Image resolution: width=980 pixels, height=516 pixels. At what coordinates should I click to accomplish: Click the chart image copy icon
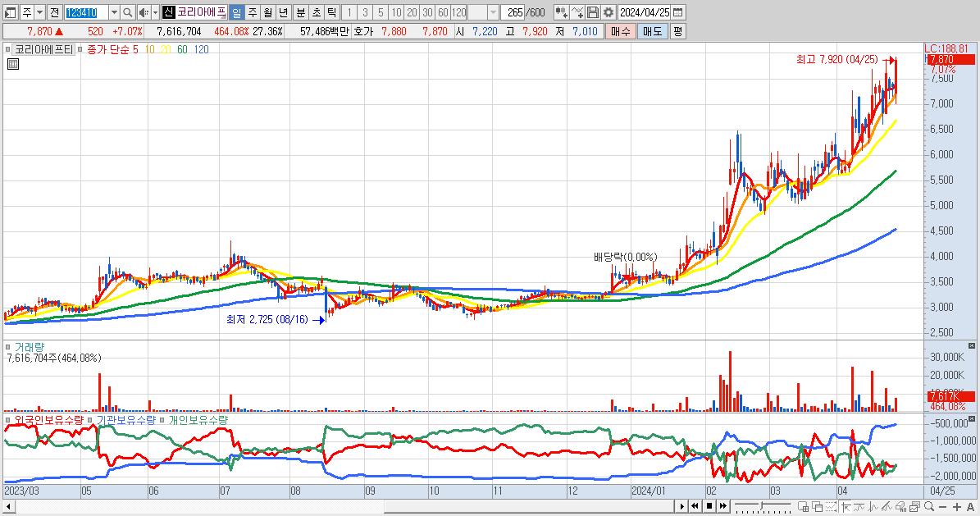914,507
